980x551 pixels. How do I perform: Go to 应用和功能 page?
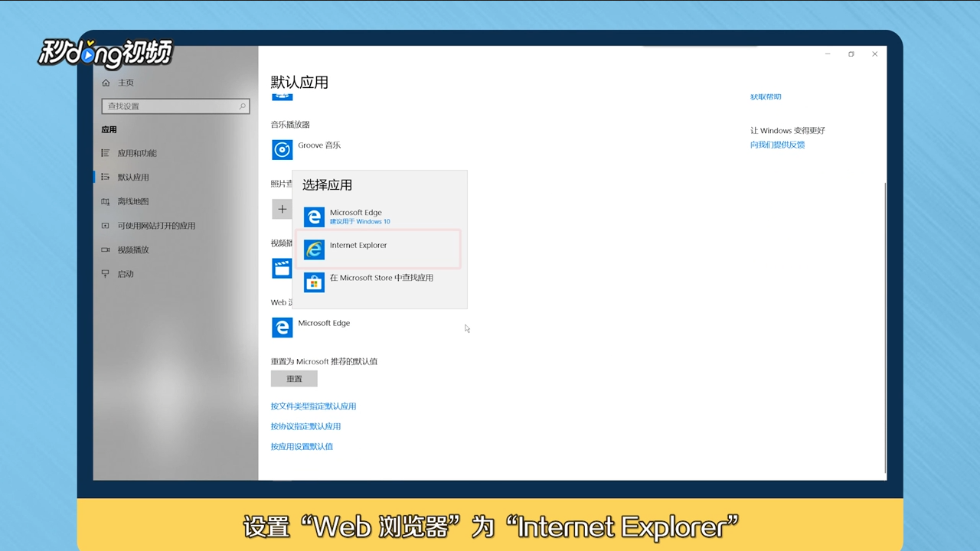137,153
